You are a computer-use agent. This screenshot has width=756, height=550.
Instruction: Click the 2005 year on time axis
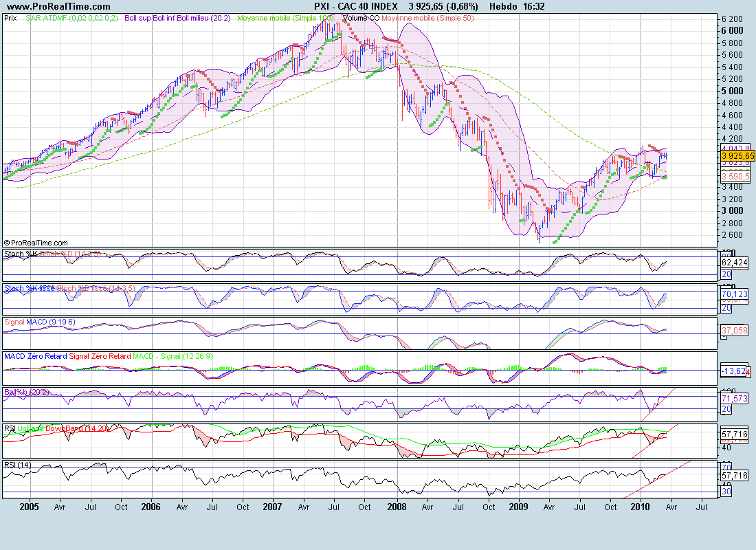tap(29, 507)
